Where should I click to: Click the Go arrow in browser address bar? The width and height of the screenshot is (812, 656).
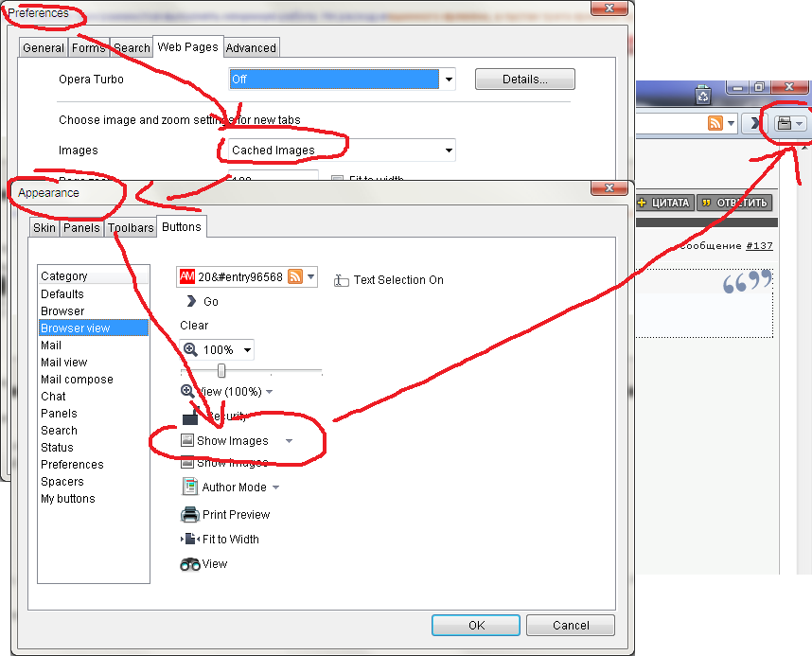click(755, 123)
